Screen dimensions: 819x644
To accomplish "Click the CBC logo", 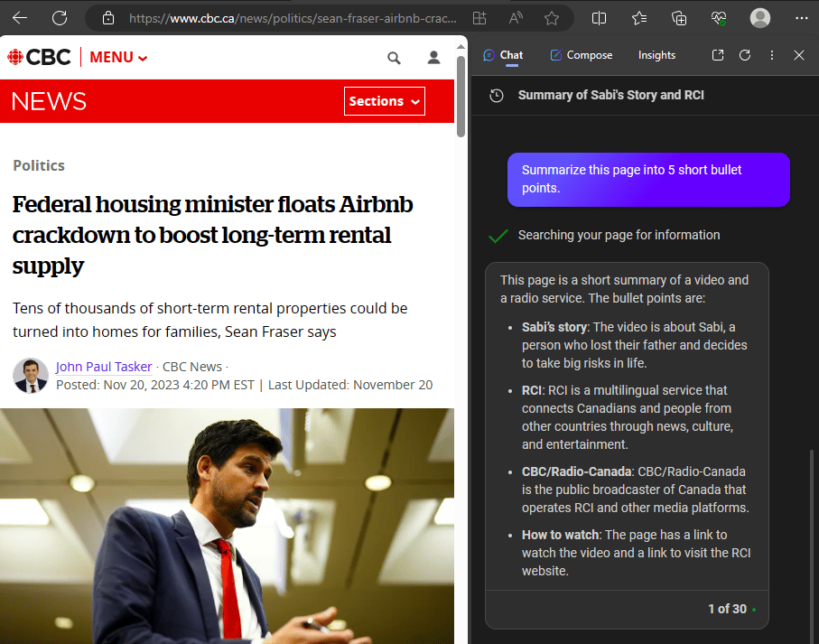I will [39, 57].
